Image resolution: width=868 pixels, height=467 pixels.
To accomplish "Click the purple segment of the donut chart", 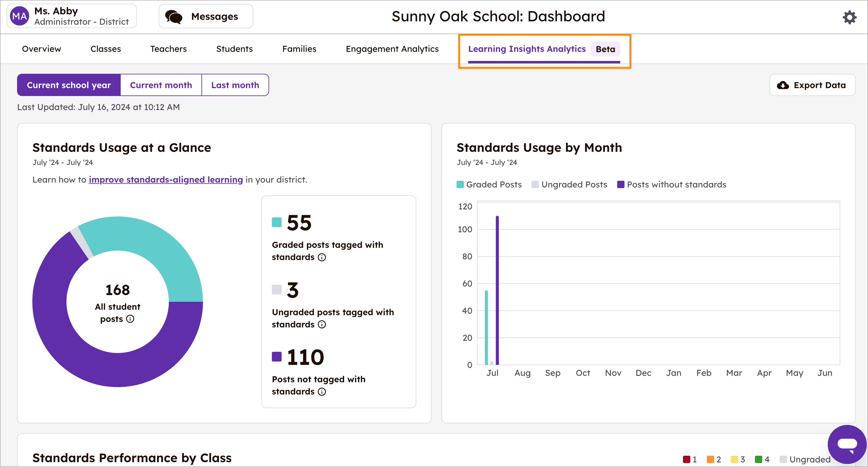I will coord(101,367).
